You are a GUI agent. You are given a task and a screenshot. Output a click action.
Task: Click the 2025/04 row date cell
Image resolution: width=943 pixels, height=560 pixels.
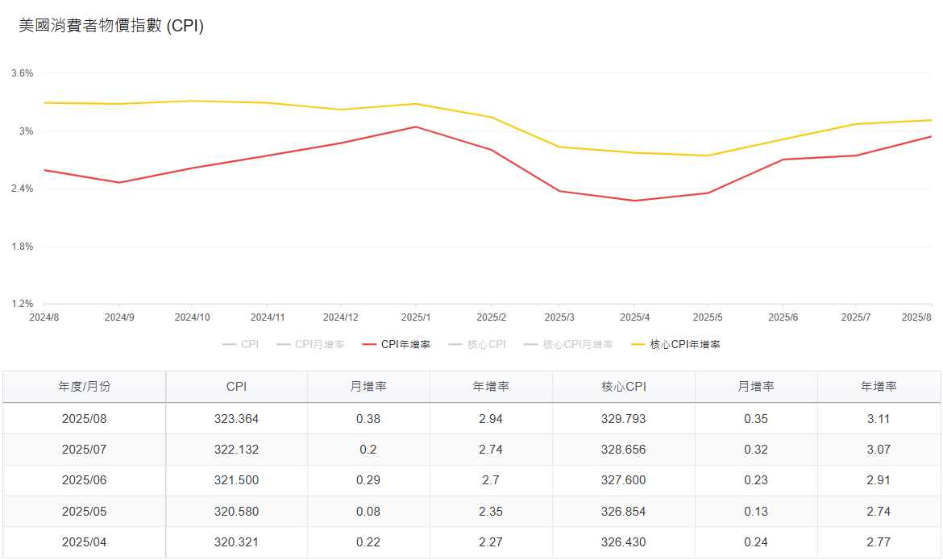[85, 542]
